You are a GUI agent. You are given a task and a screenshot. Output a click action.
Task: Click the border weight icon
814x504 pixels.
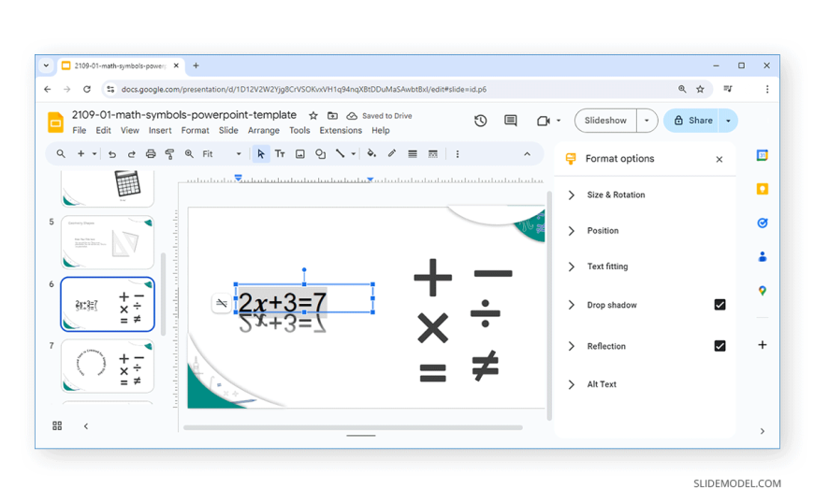[x=413, y=154]
